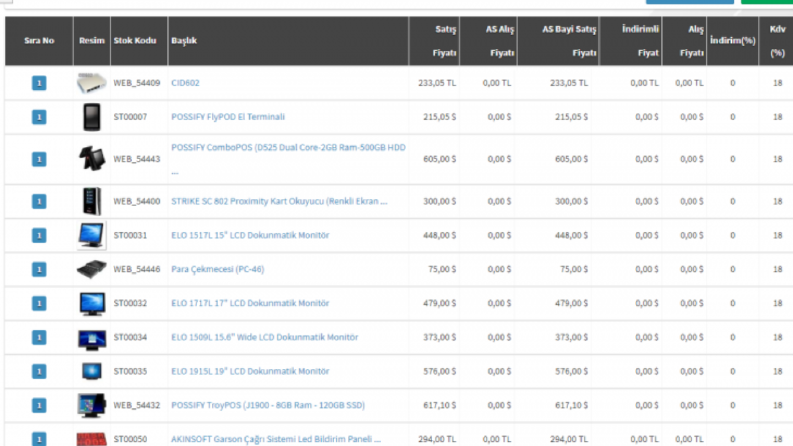
Task: Click the blue button above the table
Action: tap(689, 2)
